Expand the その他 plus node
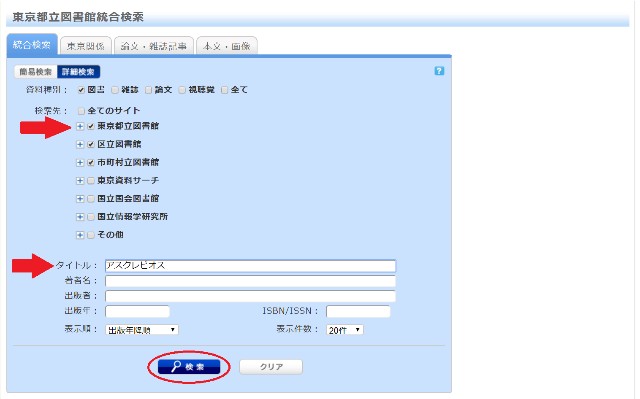 pyautogui.click(x=80, y=235)
